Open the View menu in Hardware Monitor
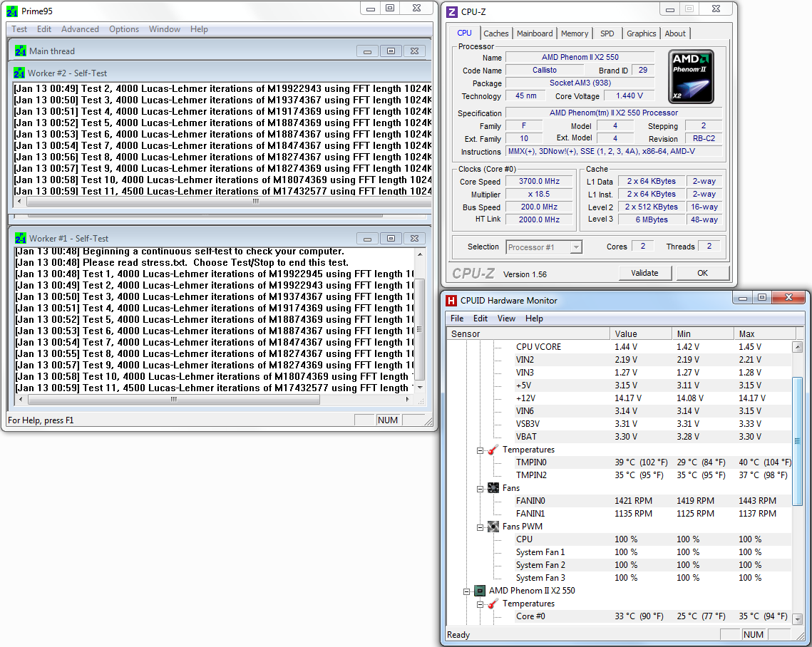The width and height of the screenshot is (812, 647). coord(506,319)
